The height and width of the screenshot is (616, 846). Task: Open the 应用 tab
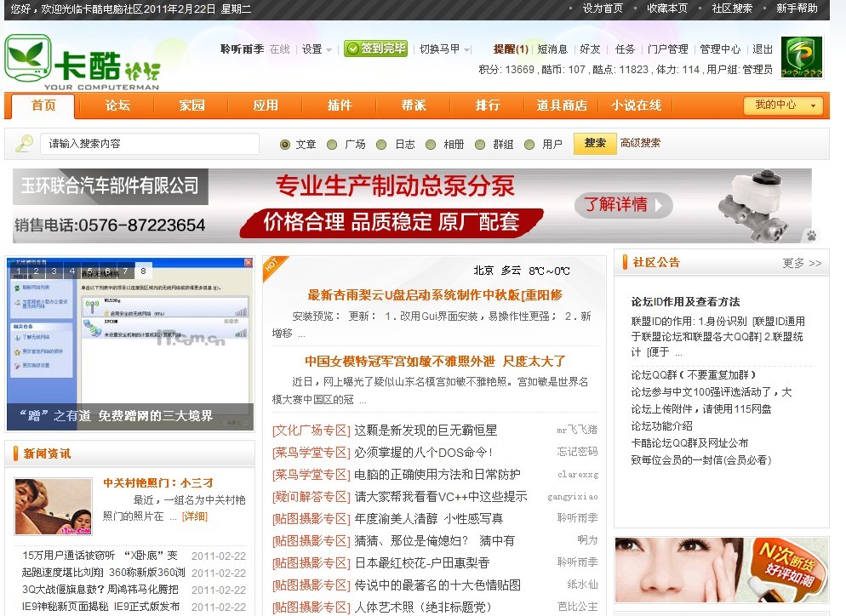pyautogui.click(x=266, y=106)
